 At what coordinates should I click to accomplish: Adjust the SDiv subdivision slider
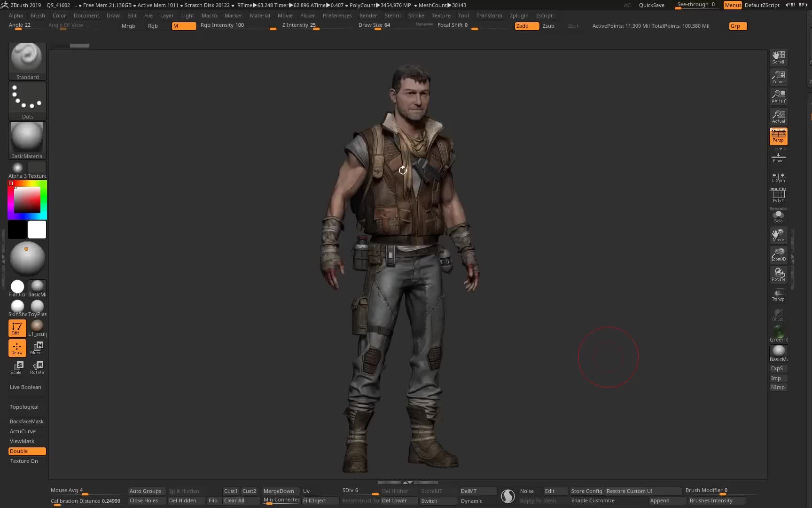click(x=360, y=491)
